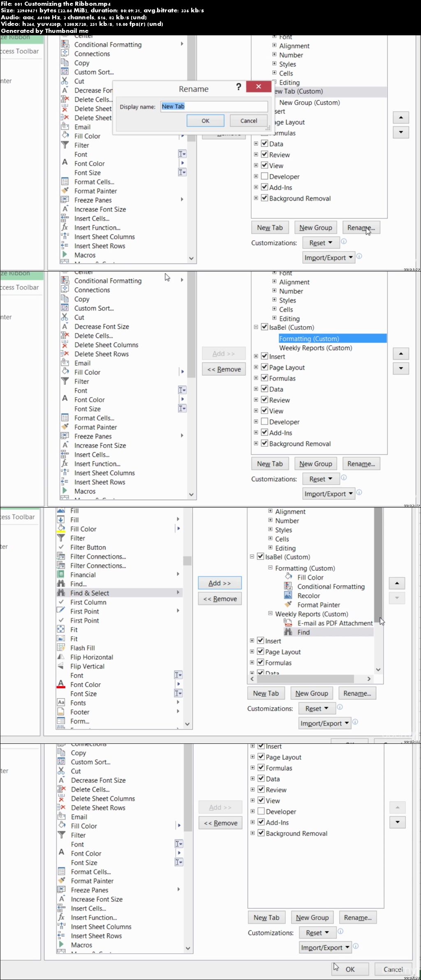421x980 pixels.
Task: Collapse the expanded Formatting (Custom) group
Action: pyautogui.click(x=270, y=568)
